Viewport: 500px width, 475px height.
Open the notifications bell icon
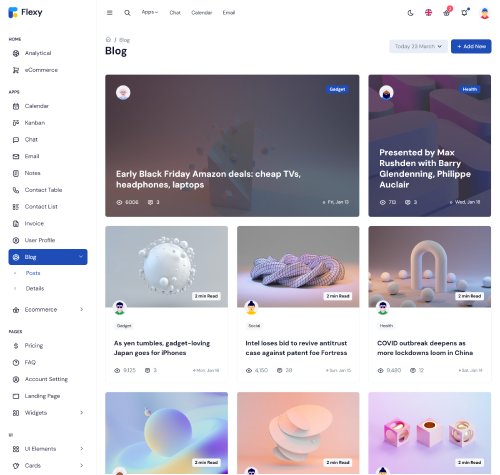(x=464, y=13)
